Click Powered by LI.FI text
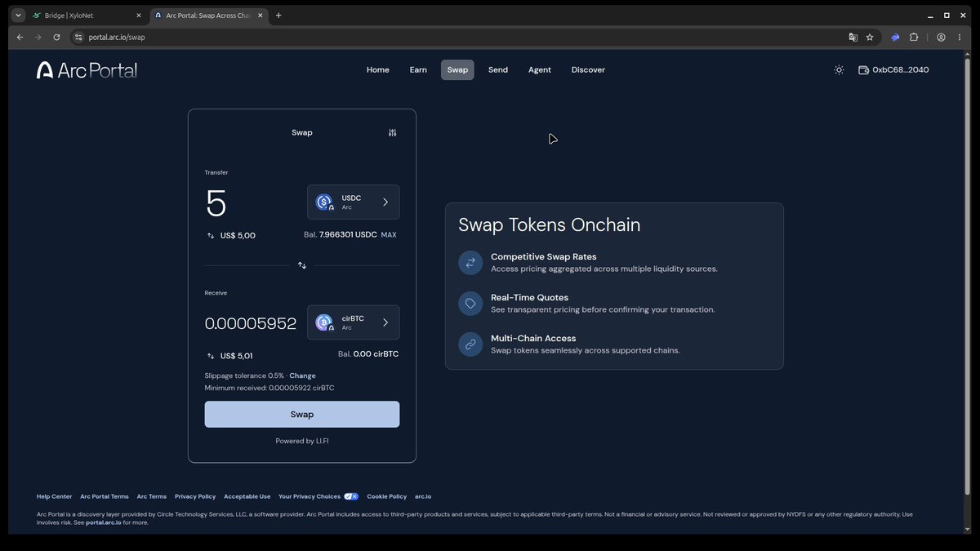 click(x=302, y=441)
